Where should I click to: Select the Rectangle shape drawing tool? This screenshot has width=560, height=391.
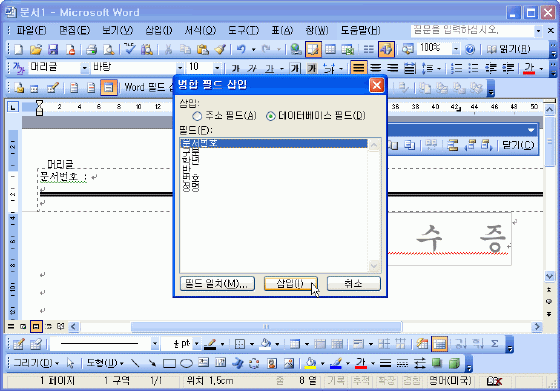[169, 364]
